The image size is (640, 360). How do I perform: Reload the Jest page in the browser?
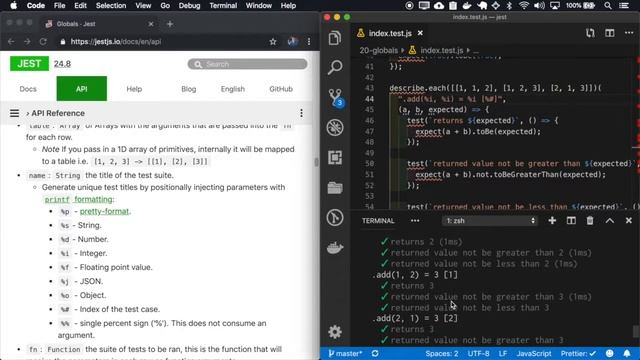click(43, 42)
